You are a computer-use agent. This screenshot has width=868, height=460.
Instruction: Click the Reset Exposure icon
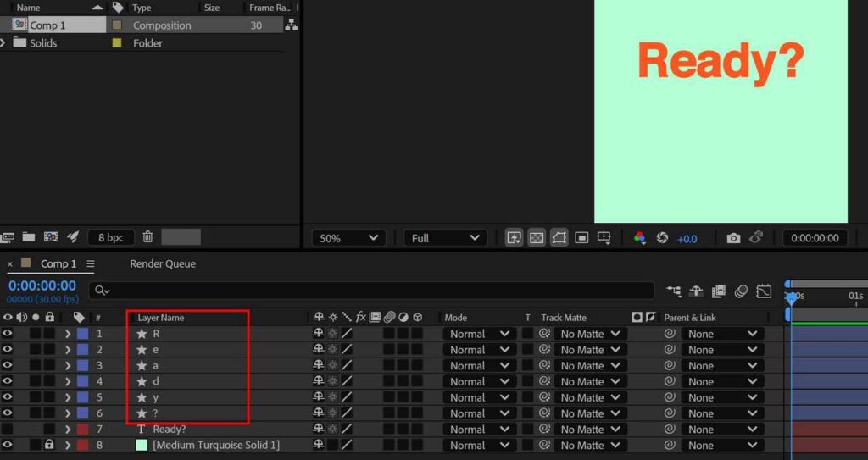(x=662, y=238)
